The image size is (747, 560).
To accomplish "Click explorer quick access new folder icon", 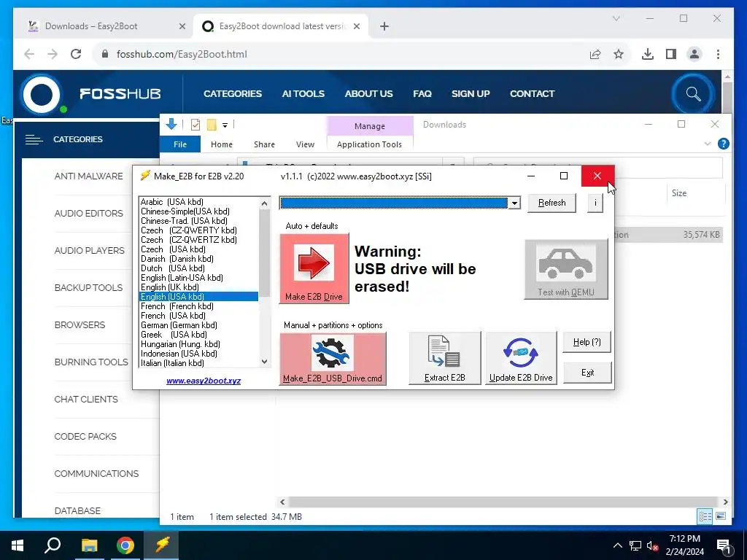I will (x=212, y=125).
